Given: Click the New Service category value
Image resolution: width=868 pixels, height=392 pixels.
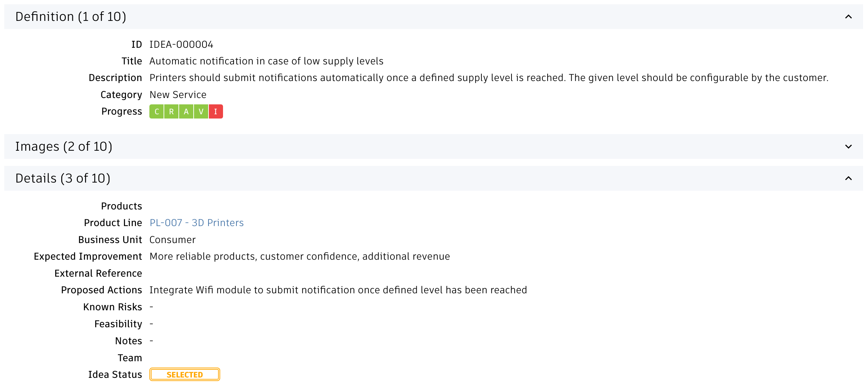Looking at the screenshot, I should click(178, 95).
